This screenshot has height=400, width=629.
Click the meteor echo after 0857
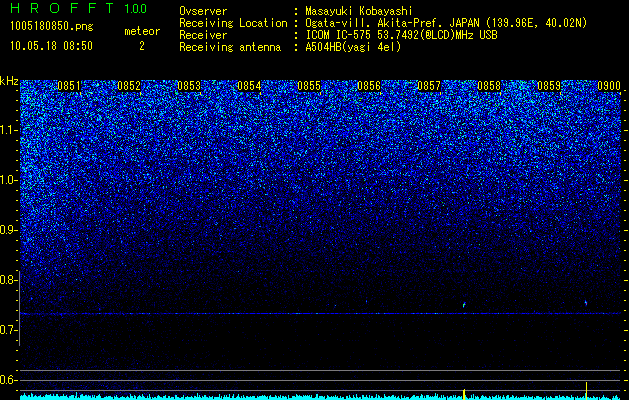pos(464,305)
